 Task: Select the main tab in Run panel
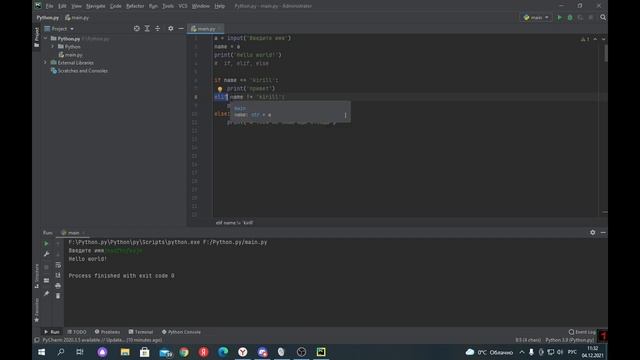click(73, 233)
